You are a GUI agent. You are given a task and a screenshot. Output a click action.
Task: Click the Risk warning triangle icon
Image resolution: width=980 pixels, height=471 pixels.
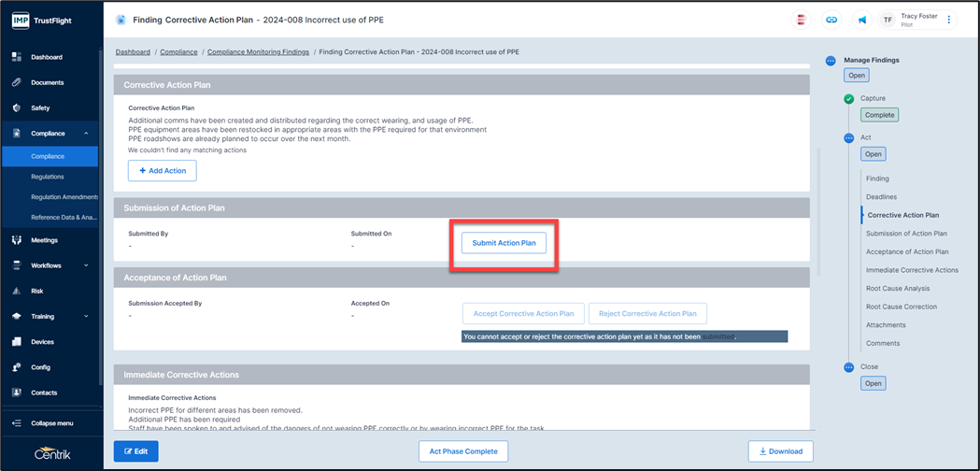point(17,291)
